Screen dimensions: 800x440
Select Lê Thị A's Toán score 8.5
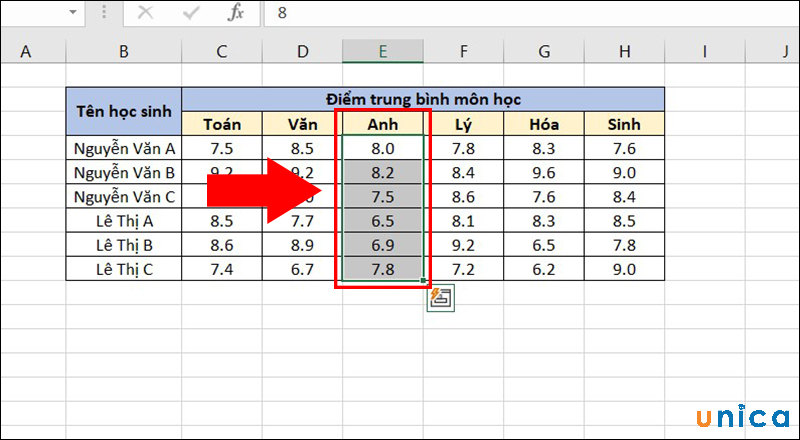(222, 221)
